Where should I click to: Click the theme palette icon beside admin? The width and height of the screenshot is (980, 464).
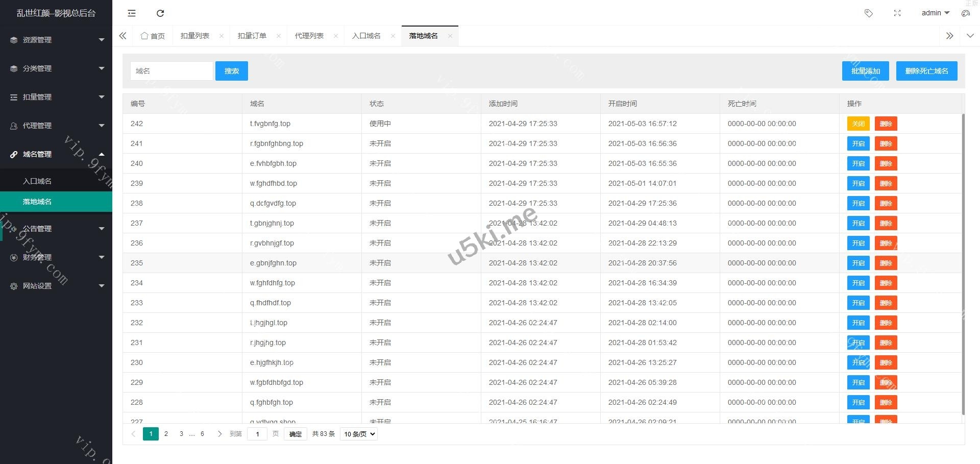pos(966,13)
